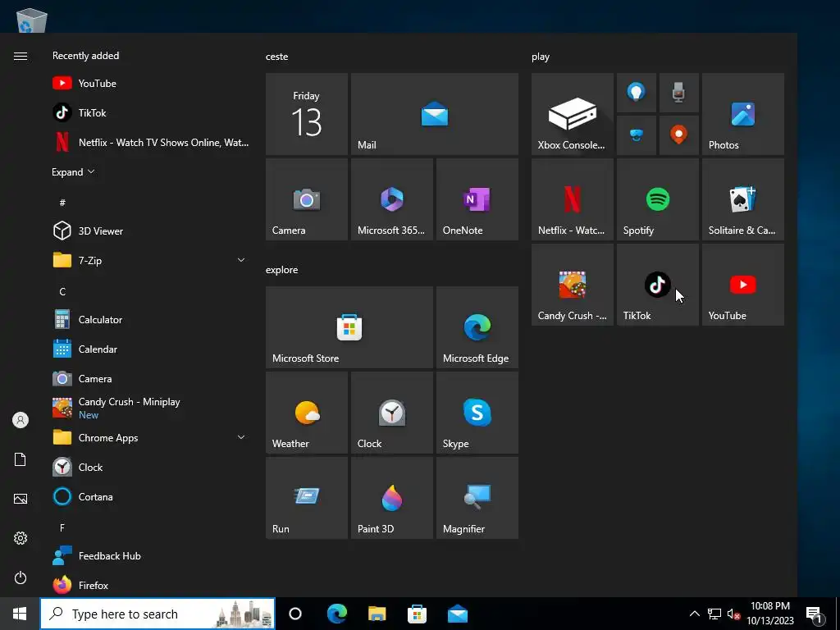Launch the Camera tile in the ceste group
Viewport: 840px width, 630px height.
(307, 199)
